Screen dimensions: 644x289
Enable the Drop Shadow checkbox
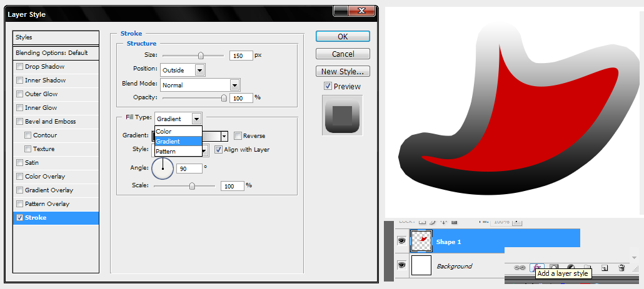click(x=20, y=67)
